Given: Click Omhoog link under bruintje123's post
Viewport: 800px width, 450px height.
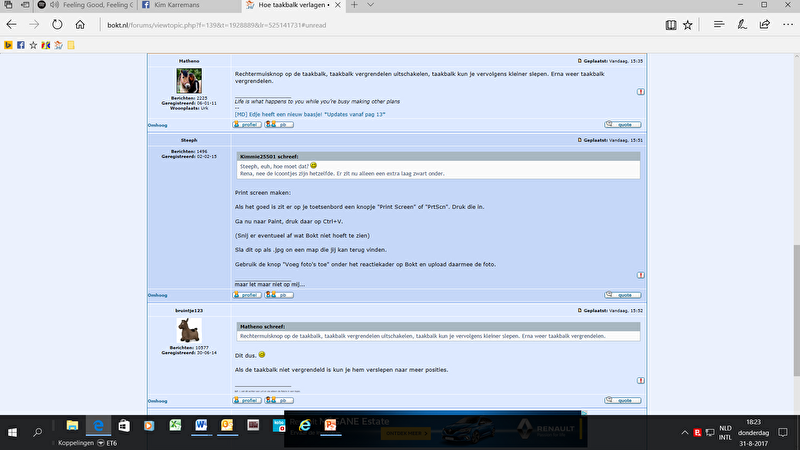Looking at the screenshot, I should pyautogui.click(x=158, y=401).
